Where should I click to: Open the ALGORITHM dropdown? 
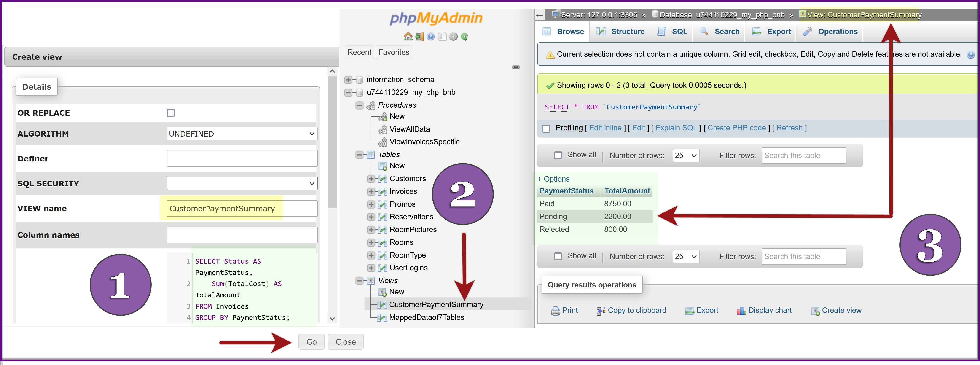(242, 134)
